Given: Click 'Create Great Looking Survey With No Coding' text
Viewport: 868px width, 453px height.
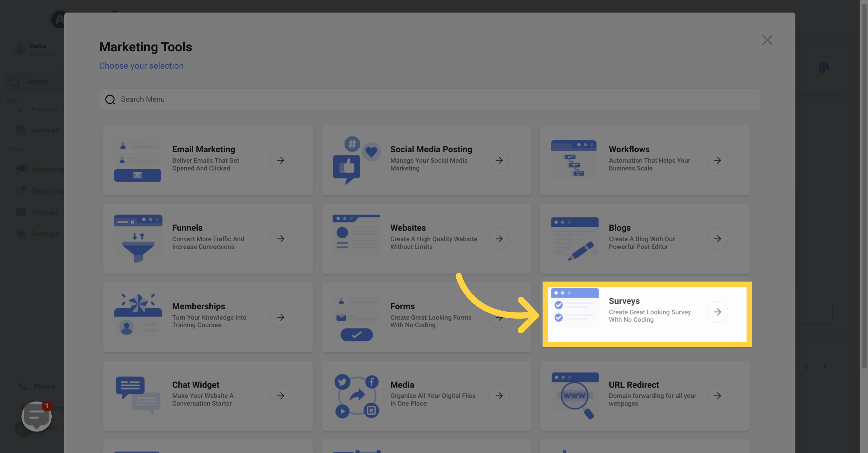Looking at the screenshot, I should [x=650, y=316].
